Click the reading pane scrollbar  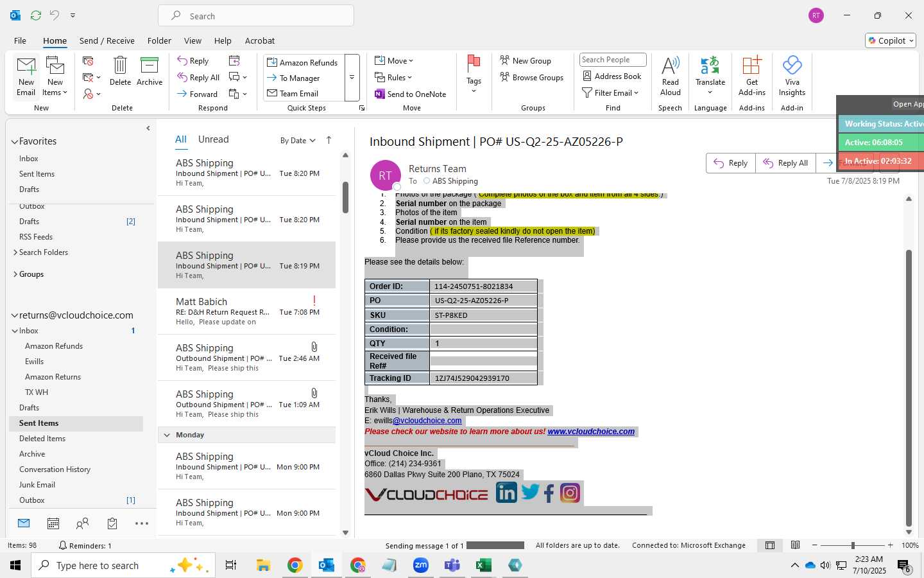[909, 387]
